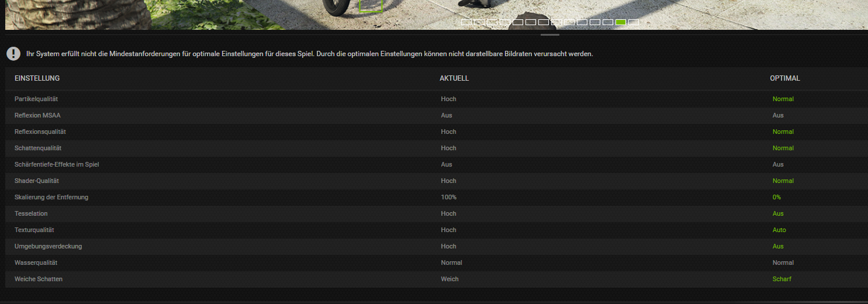Click the Auto optimal value for Texturqualität
The image size is (868, 304).
(779, 230)
